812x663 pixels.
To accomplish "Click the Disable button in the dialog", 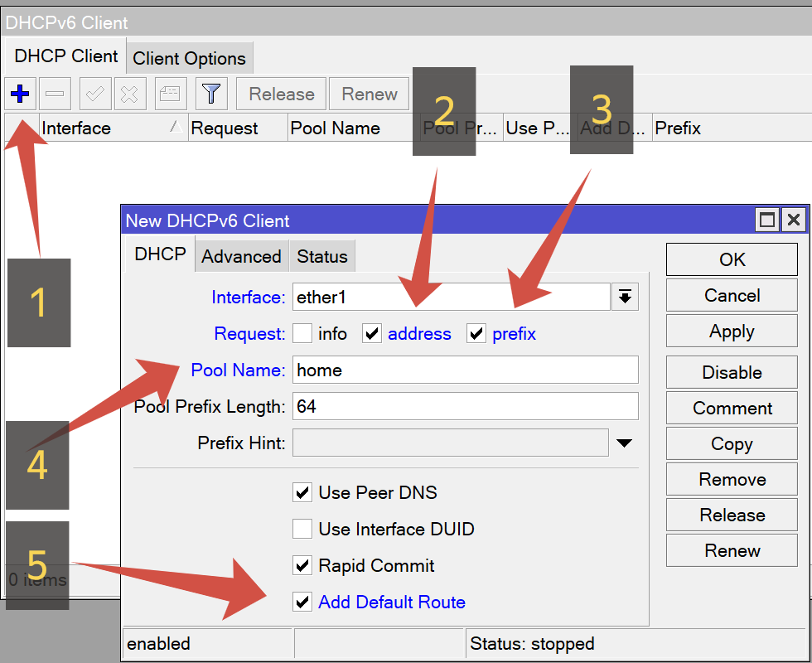I will click(732, 372).
